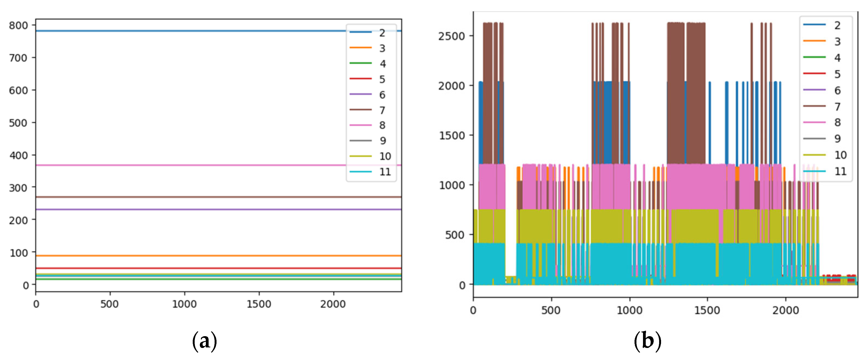
Task: Click the cyan swatch for series 11 in the left legend
Action: point(360,172)
